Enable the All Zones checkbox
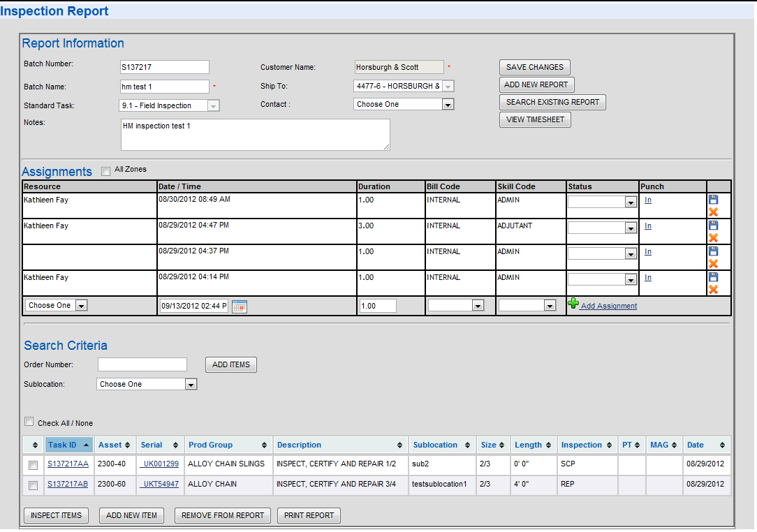 [105, 171]
